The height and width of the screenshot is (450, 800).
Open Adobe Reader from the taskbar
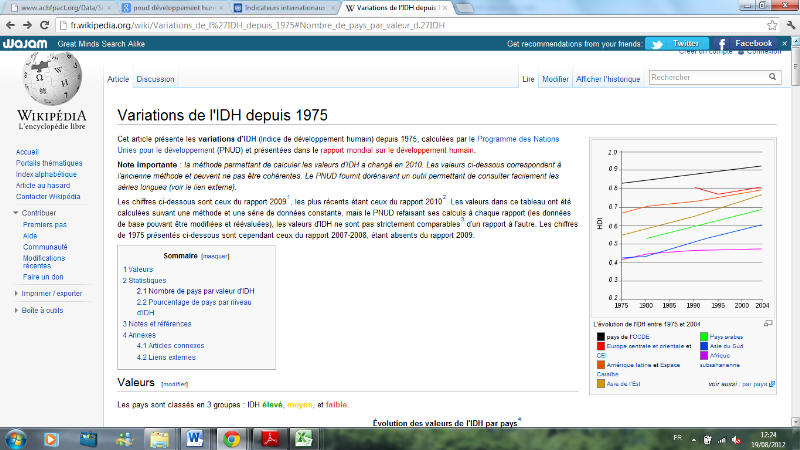269,437
